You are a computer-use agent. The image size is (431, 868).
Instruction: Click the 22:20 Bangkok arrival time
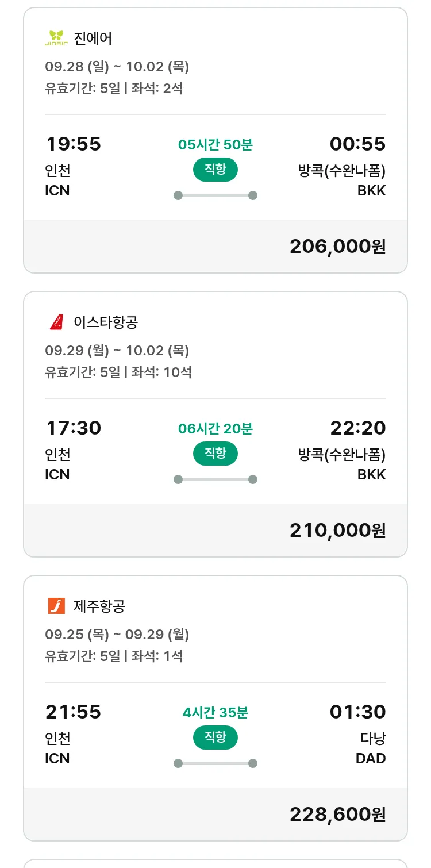357,428
